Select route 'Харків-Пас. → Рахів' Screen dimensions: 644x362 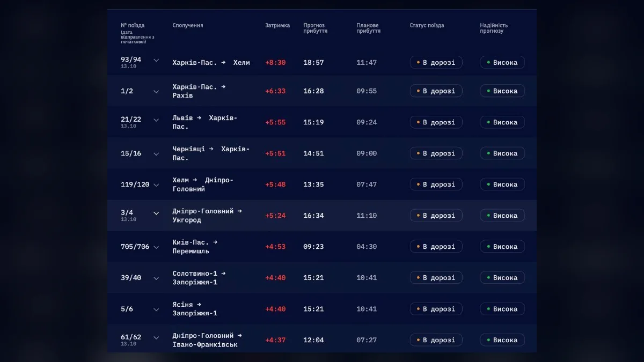click(199, 91)
